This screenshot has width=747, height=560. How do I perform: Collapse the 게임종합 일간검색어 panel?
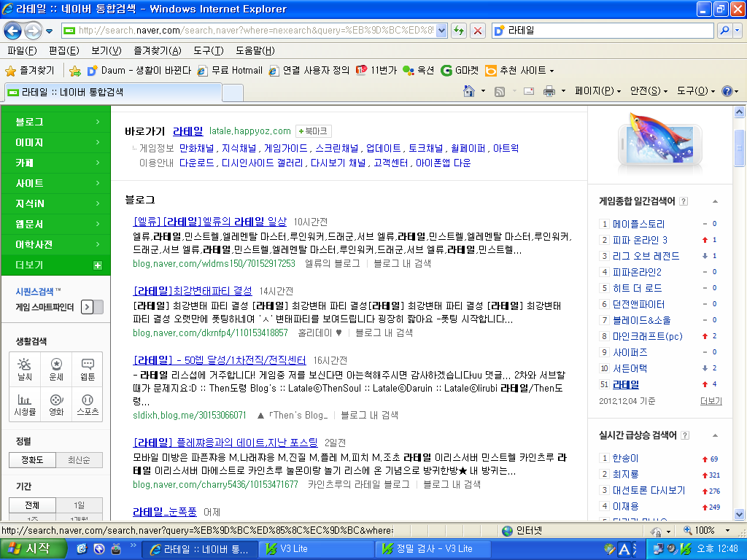715,201
